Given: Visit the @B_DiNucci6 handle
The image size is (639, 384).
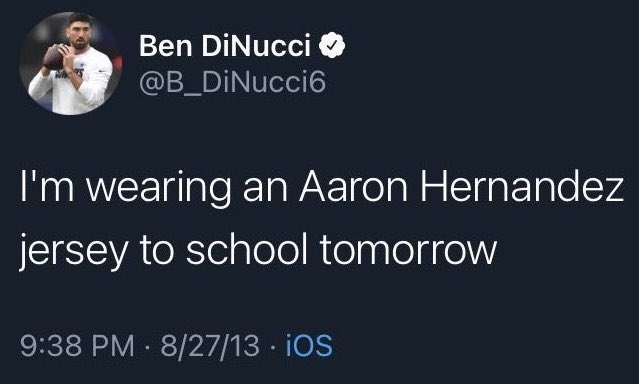Looking at the screenshot, I should pos(232,83).
